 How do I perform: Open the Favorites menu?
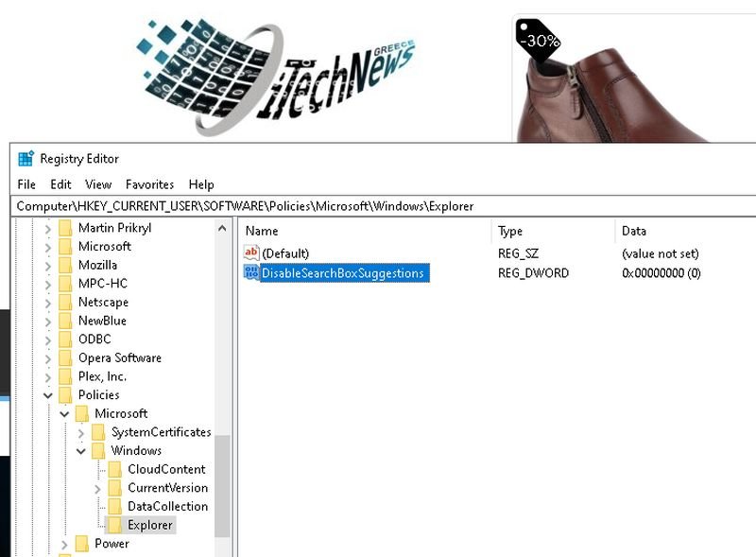click(x=149, y=184)
